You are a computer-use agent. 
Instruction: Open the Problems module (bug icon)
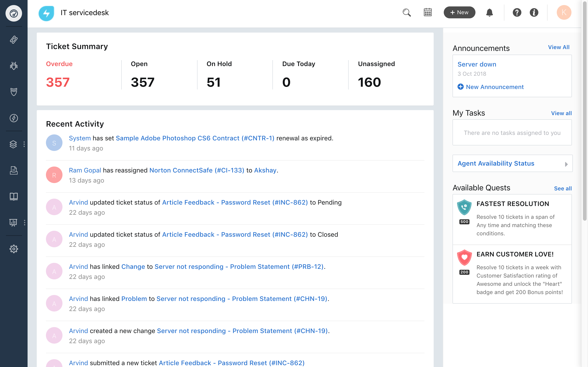tap(14, 66)
